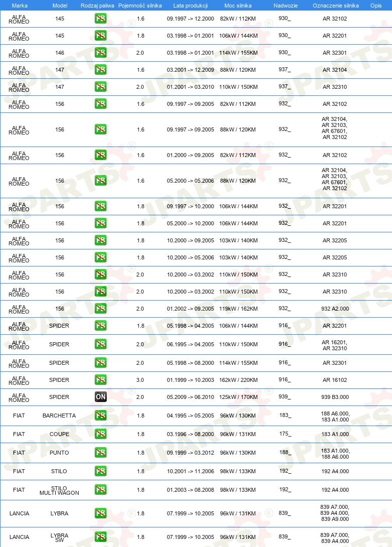The image size is (392, 547).
Task: Click the petrol icon in the 156 row dated 01.2000 -> 09.2005
Action: point(101,155)
